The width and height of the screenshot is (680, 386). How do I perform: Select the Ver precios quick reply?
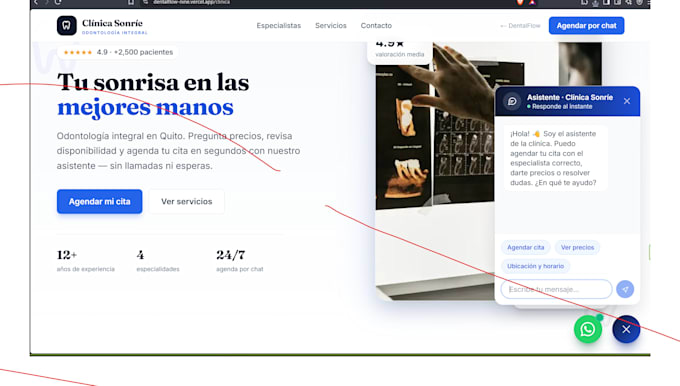click(577, 247)
